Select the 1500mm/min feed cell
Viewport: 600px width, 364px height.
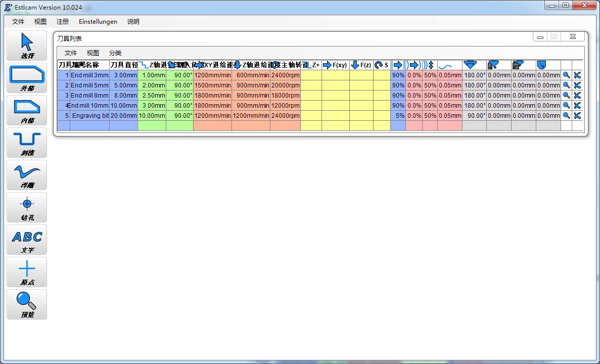(212, 85)
